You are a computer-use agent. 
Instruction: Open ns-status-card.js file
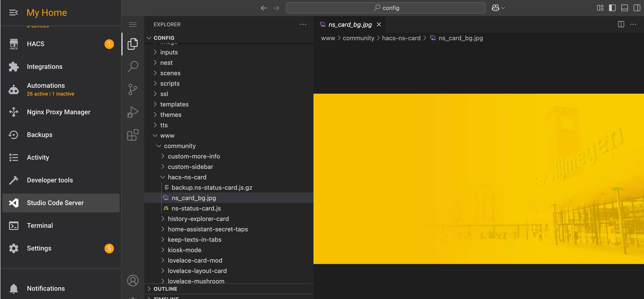[196, 208]
